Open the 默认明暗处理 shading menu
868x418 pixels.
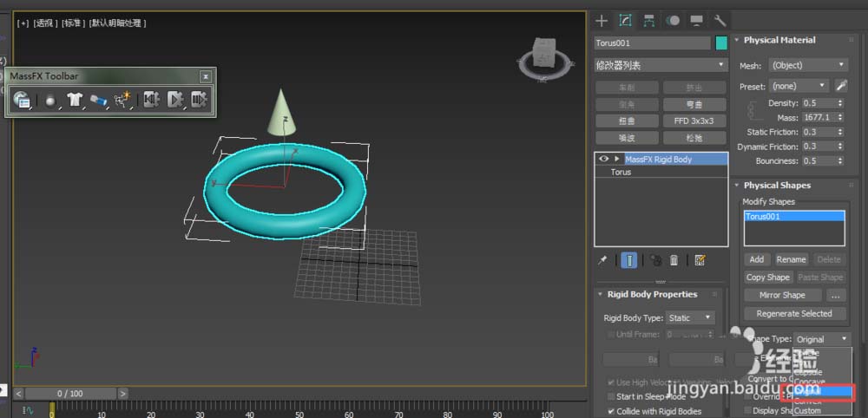click(117, 23)
